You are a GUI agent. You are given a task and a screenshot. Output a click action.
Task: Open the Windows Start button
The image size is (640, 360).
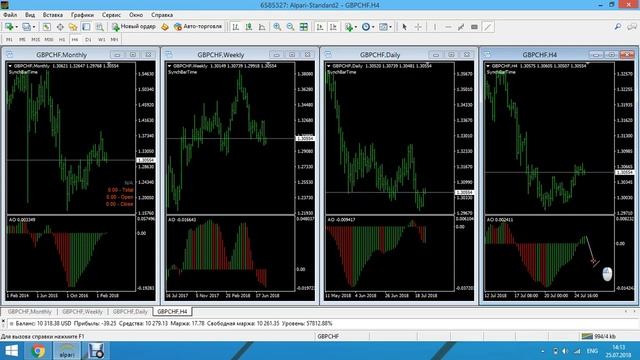click(x=11, y=351)
